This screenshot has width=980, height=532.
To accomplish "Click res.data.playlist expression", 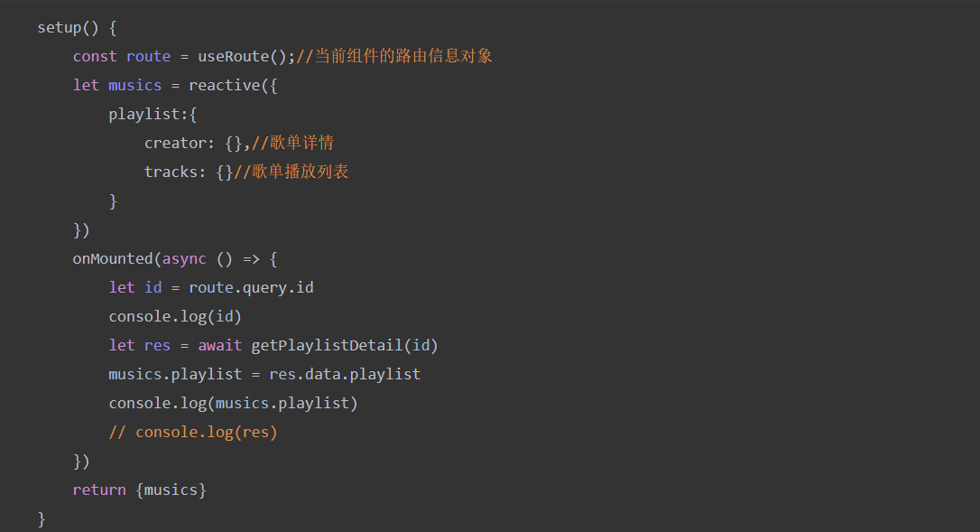I will point(345,374).
